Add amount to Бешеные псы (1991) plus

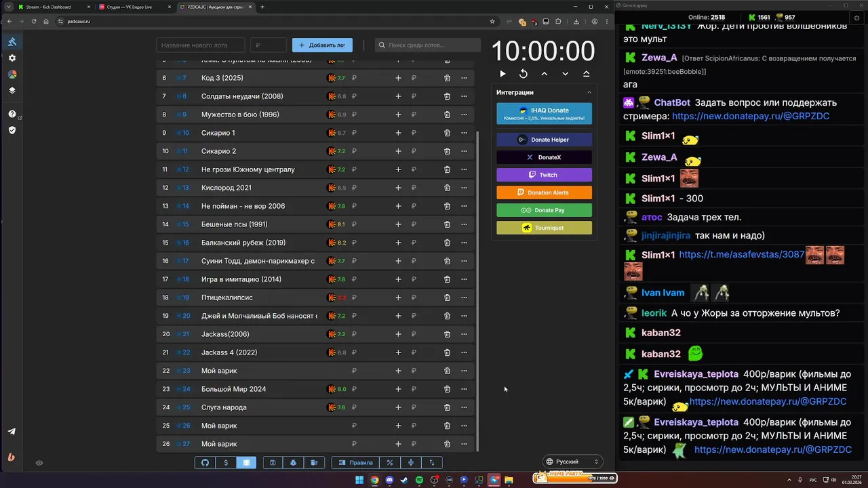[398, 224]
